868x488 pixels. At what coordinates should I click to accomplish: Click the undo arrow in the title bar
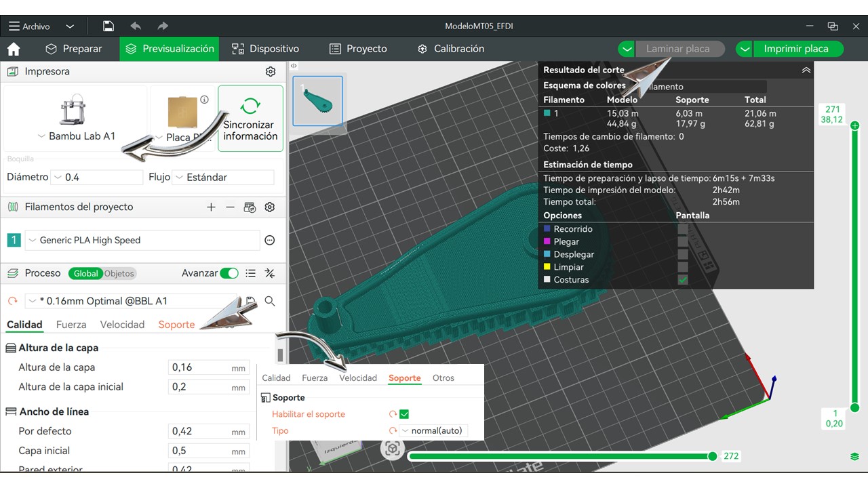(136, 26)
